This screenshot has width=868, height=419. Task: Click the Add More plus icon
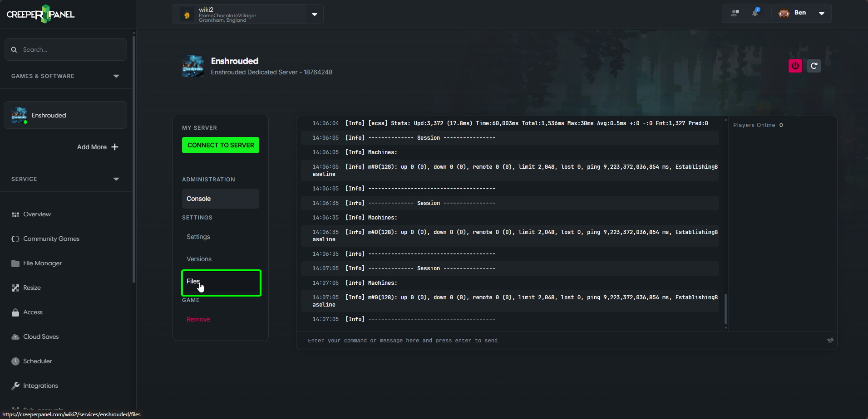coord(115,147)
